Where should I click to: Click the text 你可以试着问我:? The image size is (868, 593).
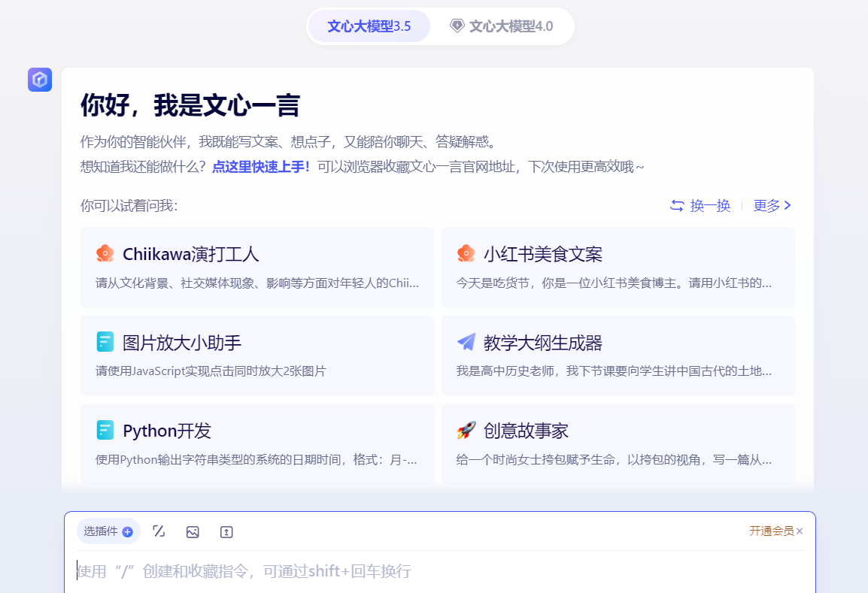coord(129,206)
